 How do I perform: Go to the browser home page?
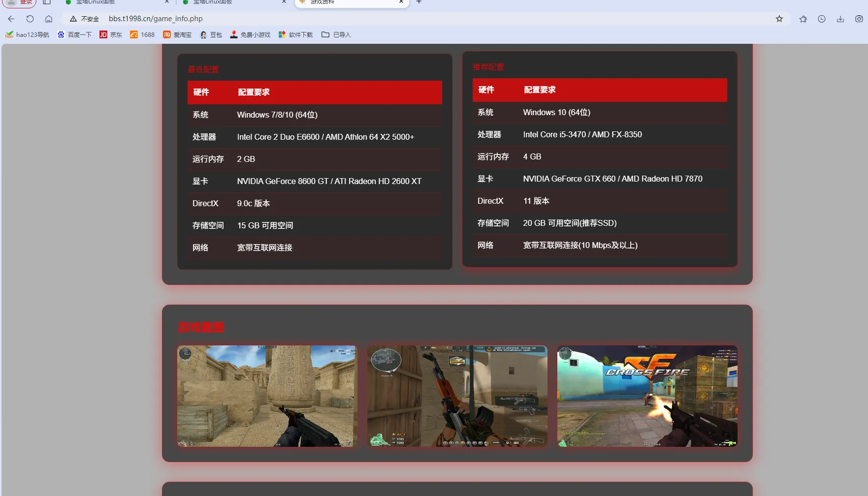point(49,19)
